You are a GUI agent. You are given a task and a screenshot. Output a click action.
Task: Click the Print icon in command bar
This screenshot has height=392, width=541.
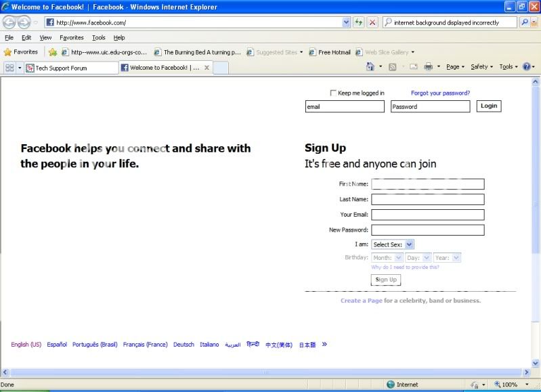pyautogui.click(x=428, y=66)
